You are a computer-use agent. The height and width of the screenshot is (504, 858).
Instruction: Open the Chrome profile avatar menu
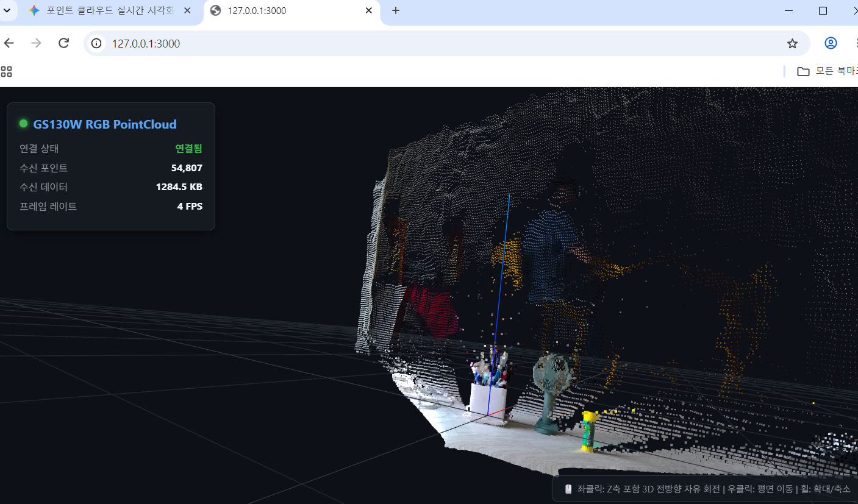coord(831,43)
